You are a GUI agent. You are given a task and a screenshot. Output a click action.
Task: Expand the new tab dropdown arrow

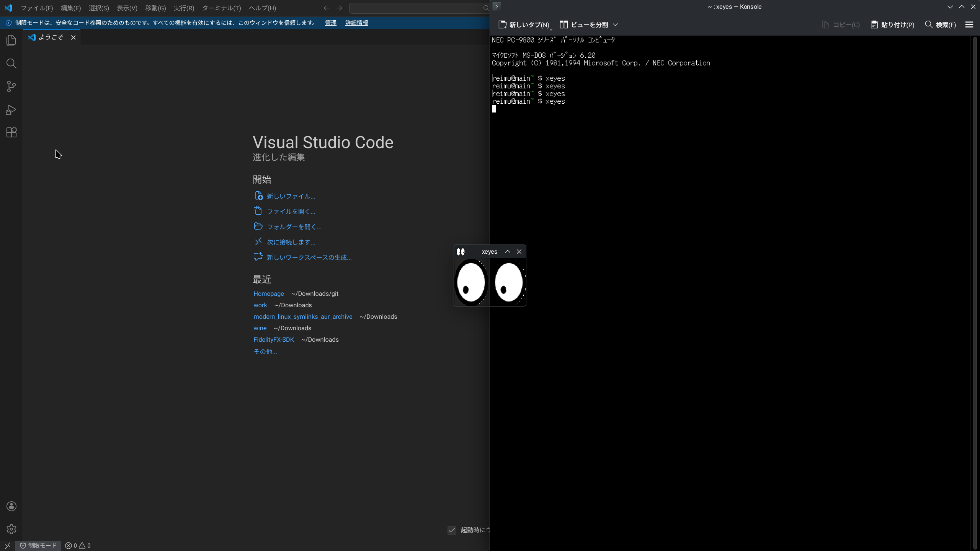(x=551, y=29)
